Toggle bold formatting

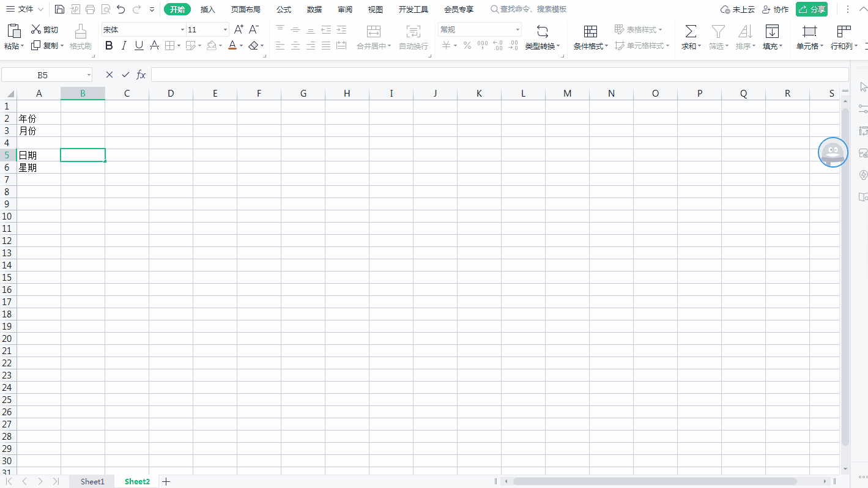point(109,45)
